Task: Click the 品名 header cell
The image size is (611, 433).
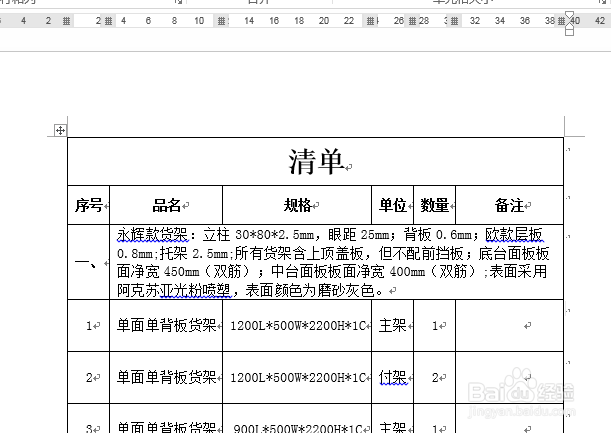Action: [x=166, y=205]
